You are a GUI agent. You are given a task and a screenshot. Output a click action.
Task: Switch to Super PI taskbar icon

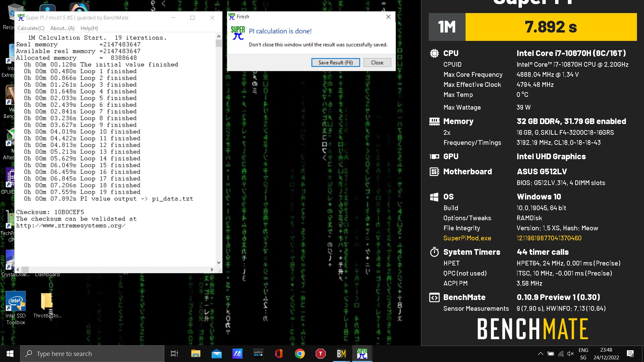362,354
